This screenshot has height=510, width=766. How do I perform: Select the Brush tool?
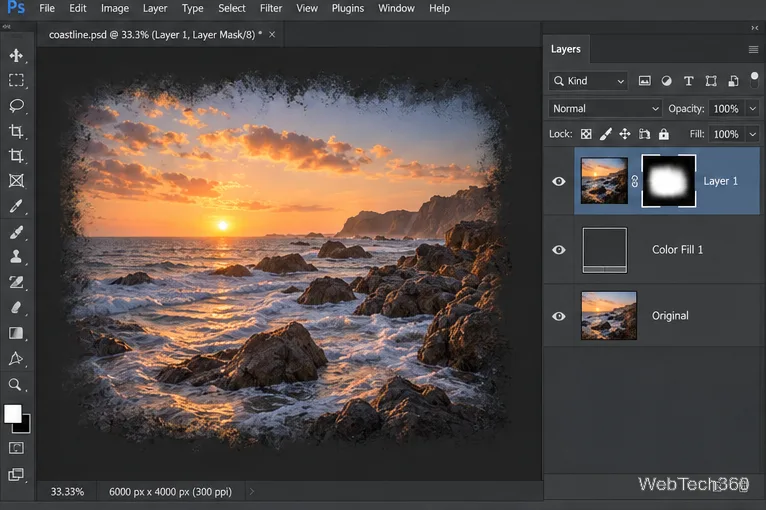coord(16,232)
